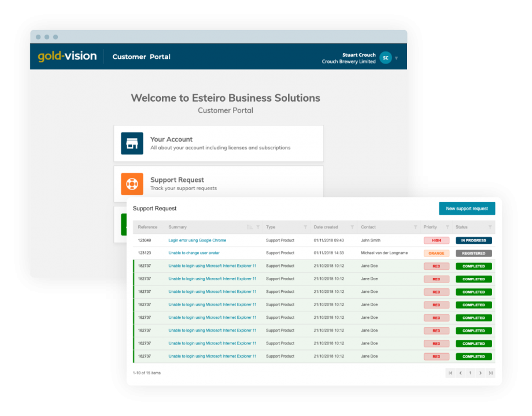
Task: Open the Support Request card title
Action: (x=177, y=180)
